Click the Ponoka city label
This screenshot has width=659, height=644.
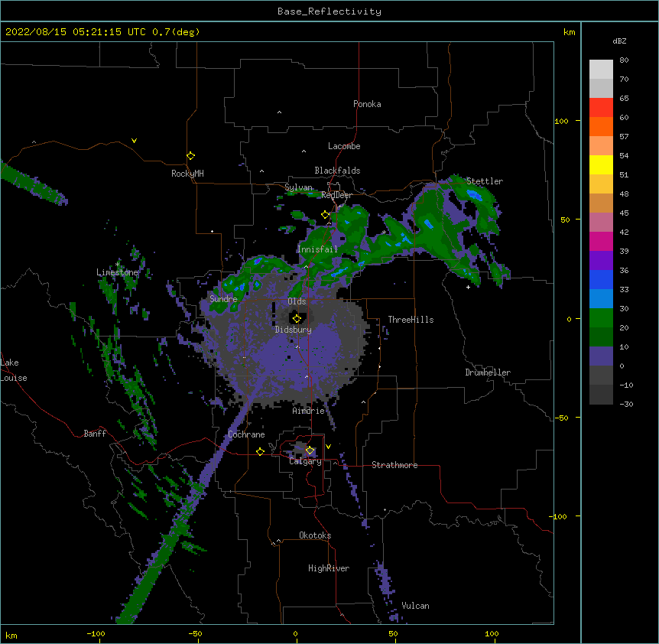[x=367, y=104]
